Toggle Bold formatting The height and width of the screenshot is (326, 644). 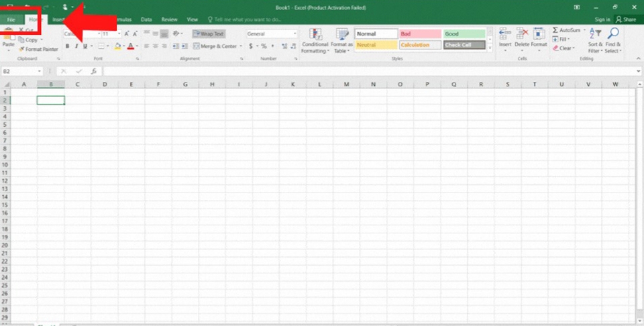point(67,46)
